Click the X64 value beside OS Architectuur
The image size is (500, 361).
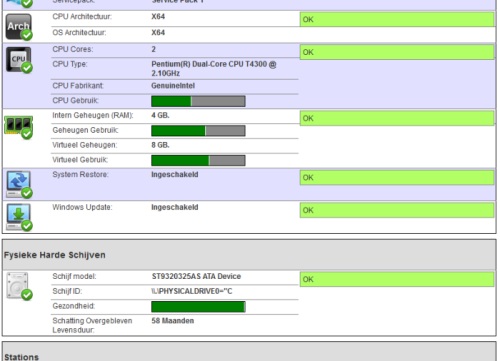tap(158, 33)
